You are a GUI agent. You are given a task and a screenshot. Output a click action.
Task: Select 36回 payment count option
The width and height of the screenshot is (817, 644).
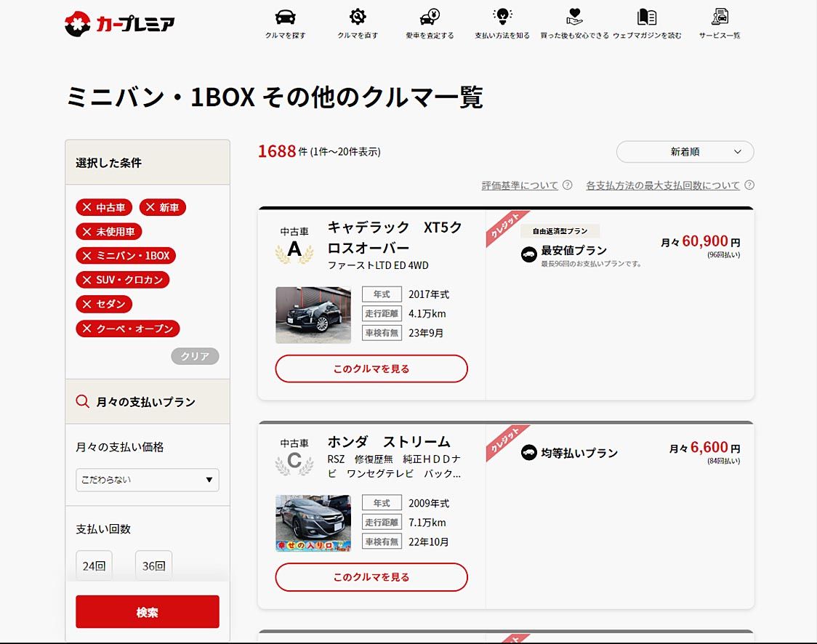coord(153,565)
